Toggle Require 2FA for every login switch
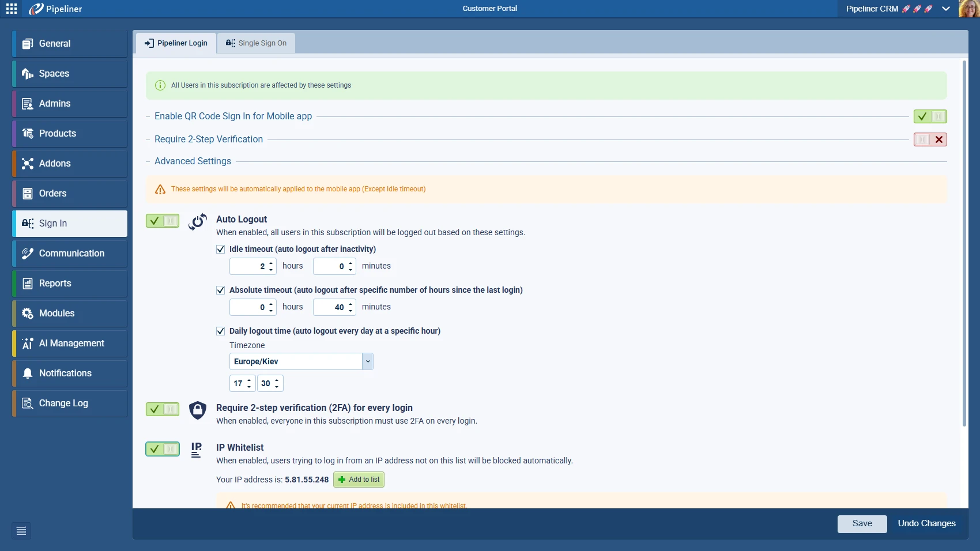This screenshot has height=551, width=980. coord(163,409)
